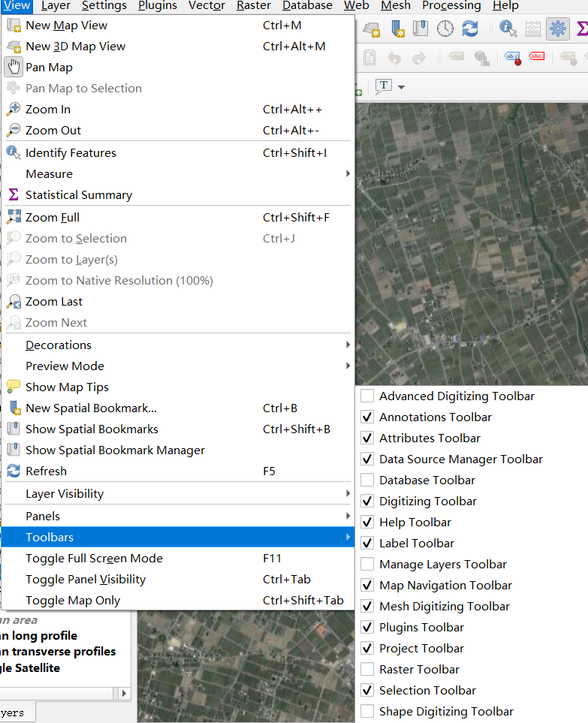Choose Zoom Out menu entry
This screenshot has height=723, width=588.
[x=177, y=131]
